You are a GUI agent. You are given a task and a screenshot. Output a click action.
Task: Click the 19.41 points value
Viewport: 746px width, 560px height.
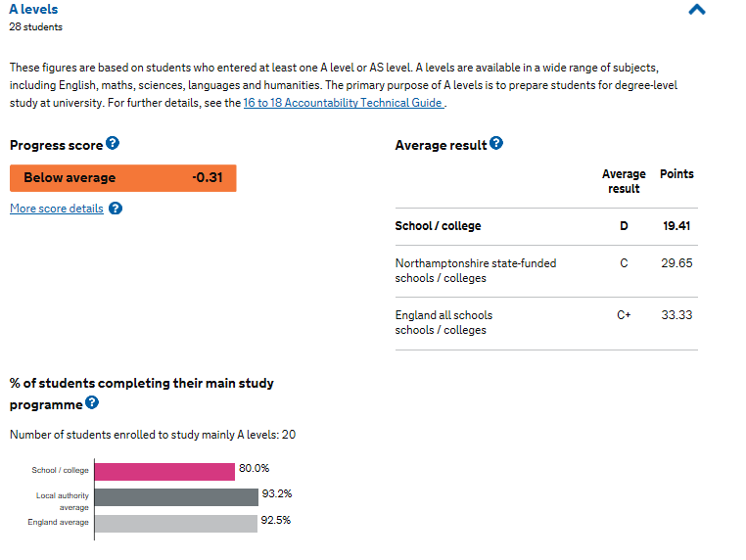[676, 226]
